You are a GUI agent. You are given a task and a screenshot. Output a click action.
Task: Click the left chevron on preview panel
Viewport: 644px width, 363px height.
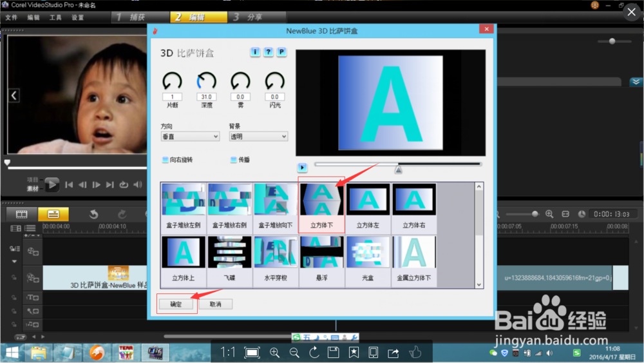14,96
